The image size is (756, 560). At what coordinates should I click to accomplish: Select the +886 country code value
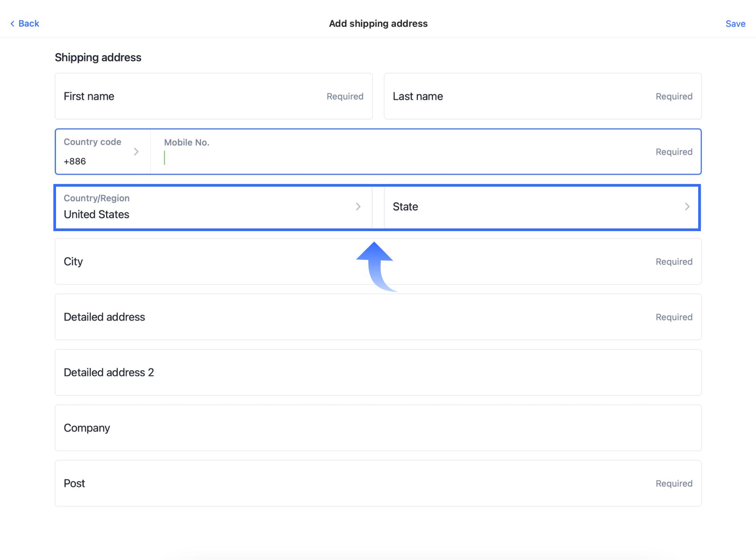(75, 161)
